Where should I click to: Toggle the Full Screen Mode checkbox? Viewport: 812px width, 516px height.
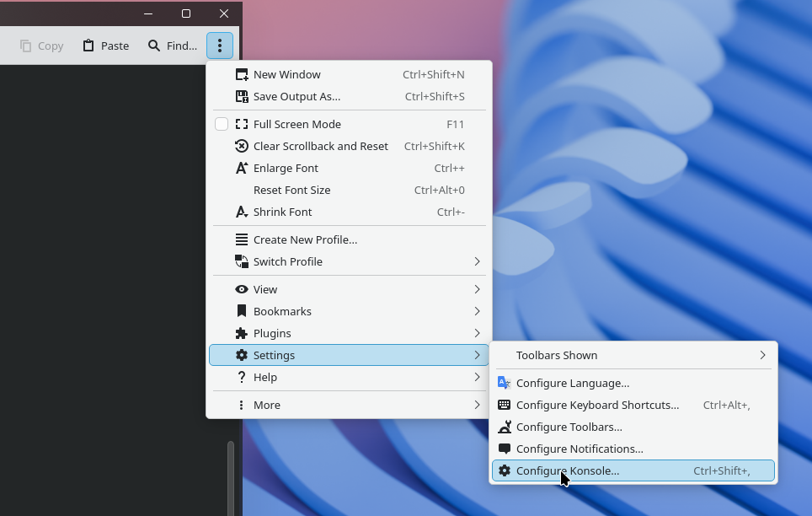[x=222, y=125]
